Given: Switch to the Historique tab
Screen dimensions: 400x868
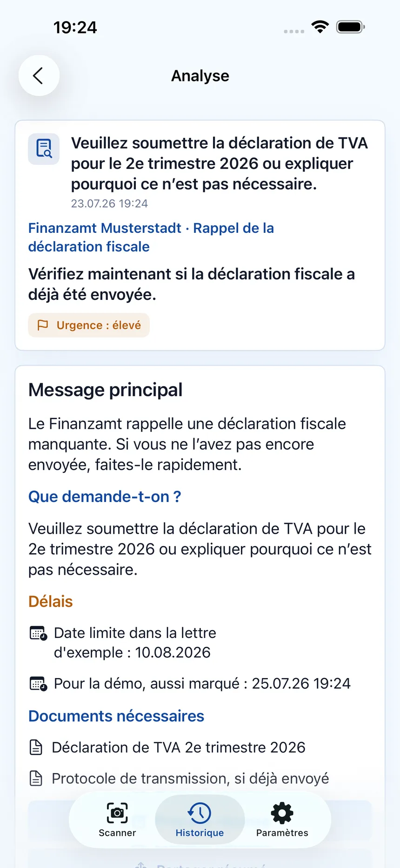Looking at the screenshot, I should click(200, 820).
